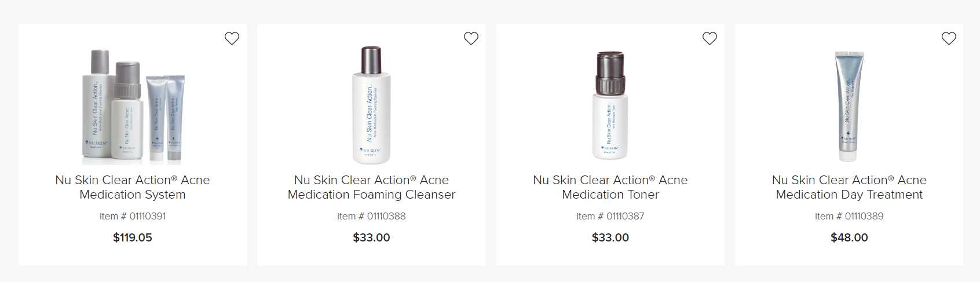This screenshot has height=282, width=980.
Task: View Acne Medication Toner bottle image
Action: [x=610, y=105]
